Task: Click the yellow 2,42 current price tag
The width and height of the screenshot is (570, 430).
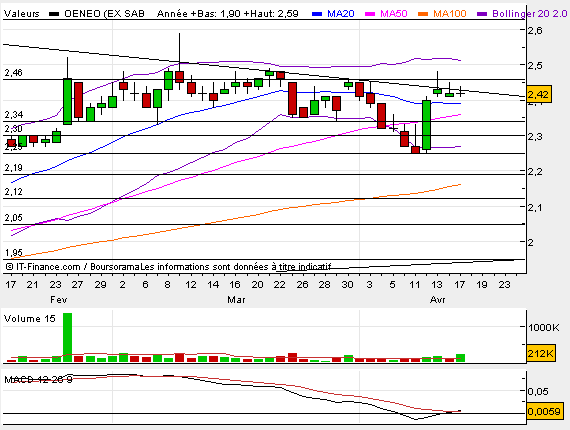Action: (539, 95)
